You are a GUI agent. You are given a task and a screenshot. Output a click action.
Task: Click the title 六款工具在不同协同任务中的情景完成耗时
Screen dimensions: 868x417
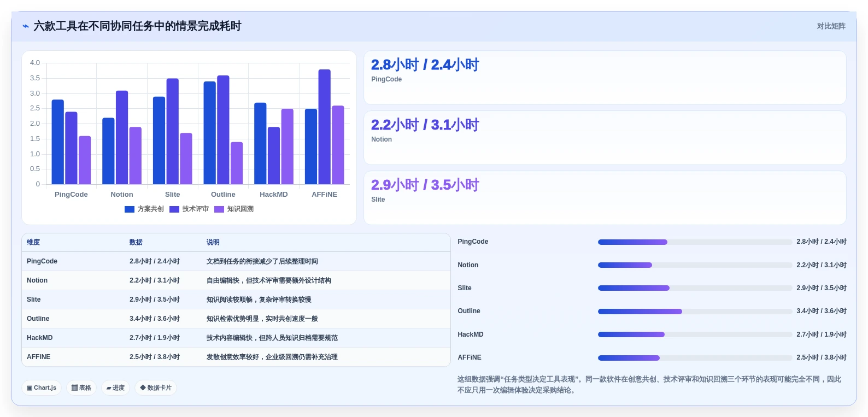137,26
